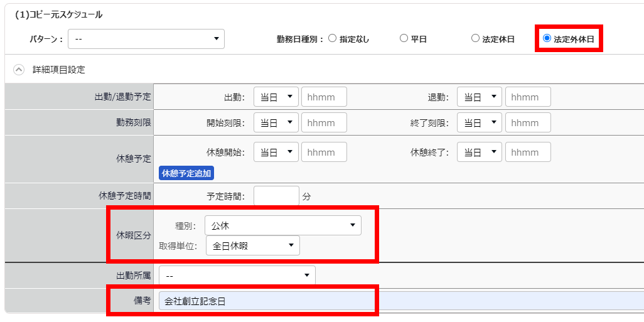This screenshot has width=644, height=322.
Task: Click the 休憩予定追加 button
Action: pyautogui.click(x=186, y=173)
